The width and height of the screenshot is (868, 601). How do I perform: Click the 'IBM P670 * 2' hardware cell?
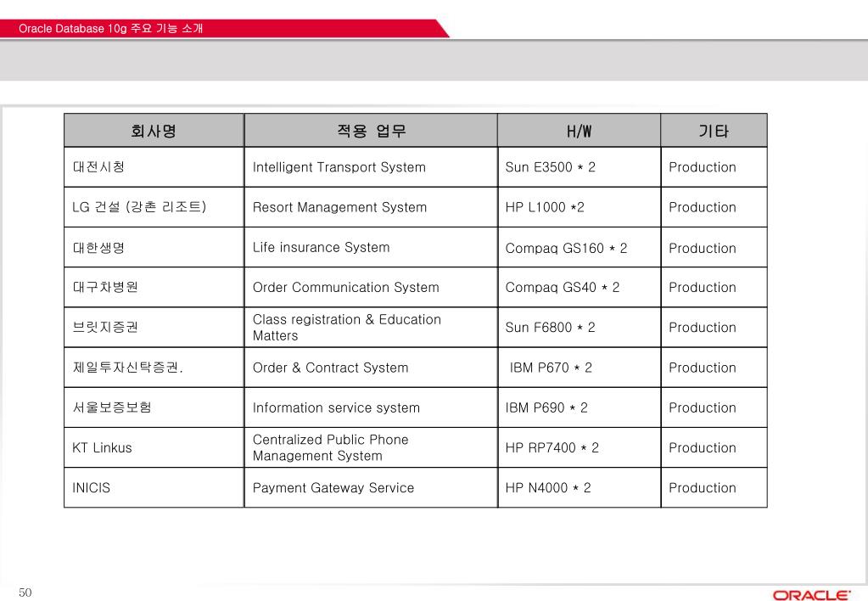point(579,368)
